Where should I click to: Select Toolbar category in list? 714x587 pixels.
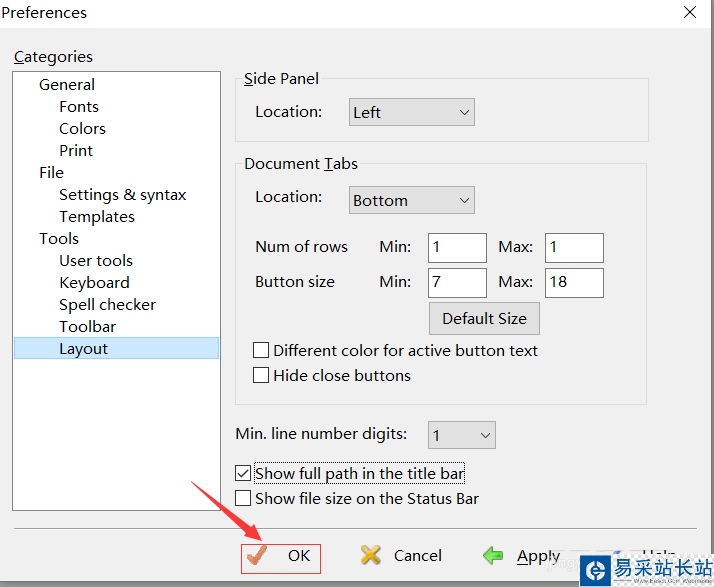click(87, 327)
